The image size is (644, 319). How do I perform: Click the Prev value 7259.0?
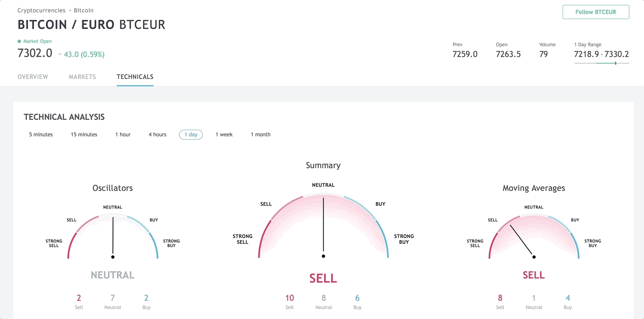click(465, 54)
